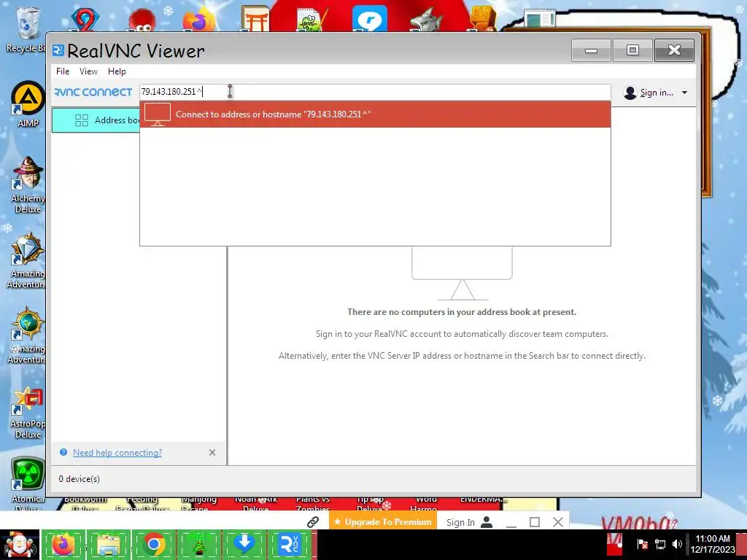Click the blue help question-mark icon
The height and width of the screenshot is (560, 747).
(x=63, y=452)
